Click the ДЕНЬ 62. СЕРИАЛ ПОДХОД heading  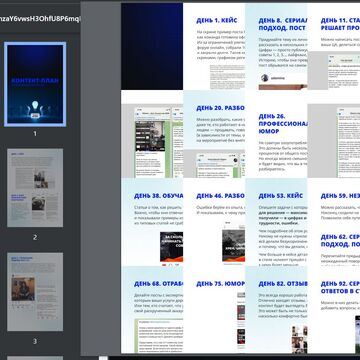point(340,240)
